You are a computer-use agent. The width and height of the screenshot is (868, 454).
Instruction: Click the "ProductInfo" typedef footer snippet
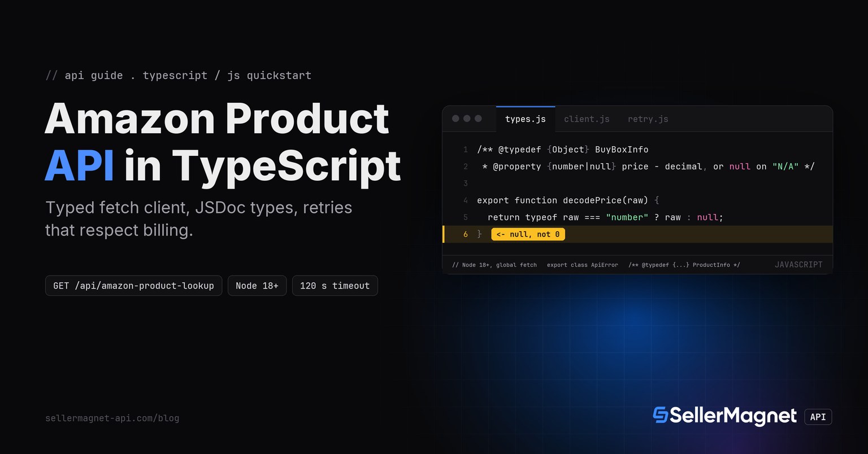point(684,265)
